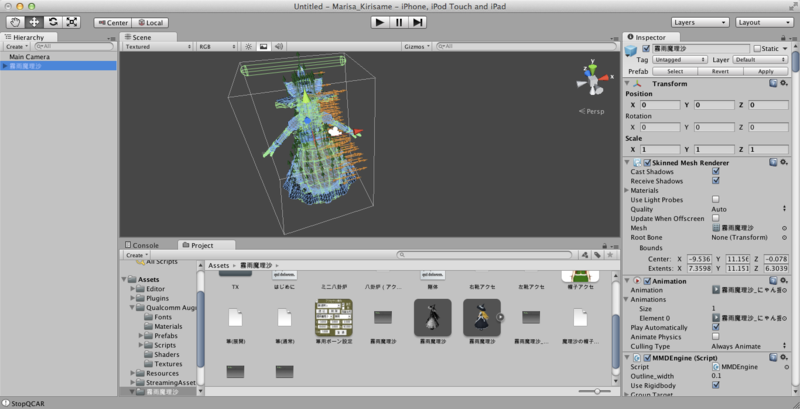Expand the Prefabs folder
The image size is (800, 409).
tap(141, 336)
